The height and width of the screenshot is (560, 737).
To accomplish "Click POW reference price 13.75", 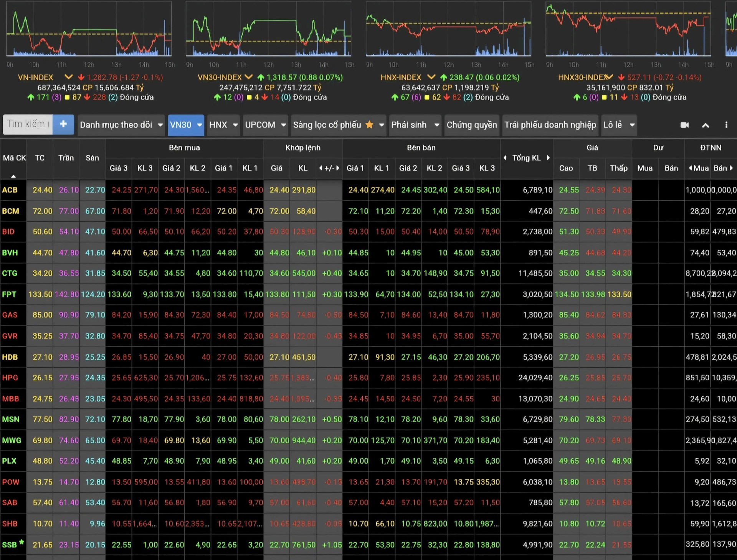I will (x=42, y=482).
